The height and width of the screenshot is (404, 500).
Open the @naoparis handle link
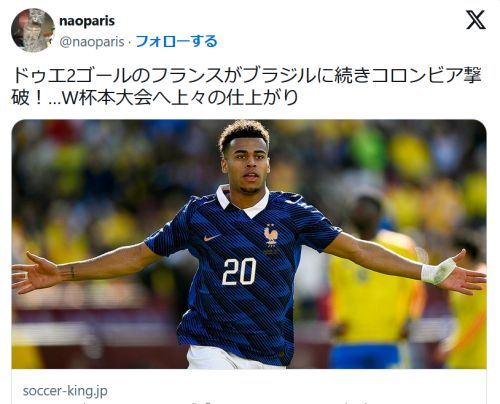point(92,42)
